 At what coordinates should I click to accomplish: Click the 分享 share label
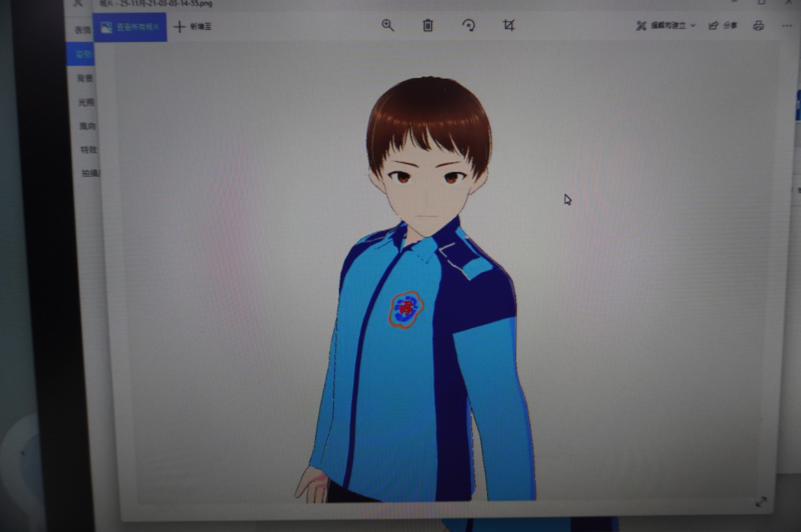pyautogui.click(x=730, y=26)
